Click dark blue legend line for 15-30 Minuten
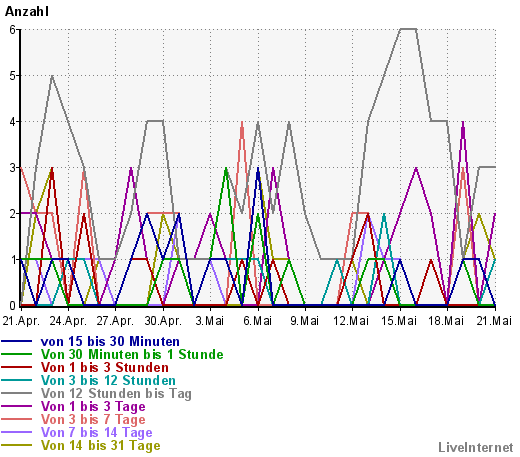This screenshot has height=457, width=520. pyautogui.click(x=17, y=341)
